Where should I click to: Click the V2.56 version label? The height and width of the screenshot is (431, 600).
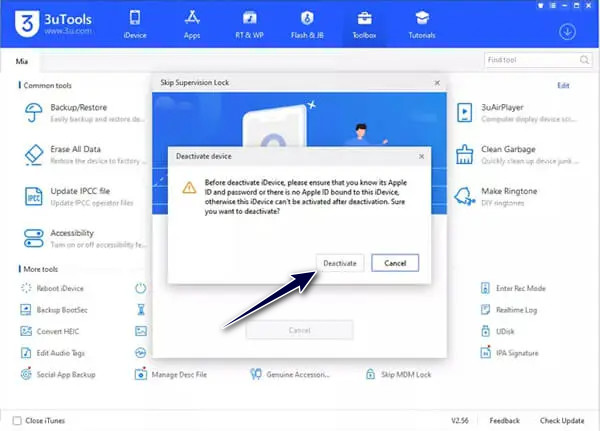tap(460, 421)
